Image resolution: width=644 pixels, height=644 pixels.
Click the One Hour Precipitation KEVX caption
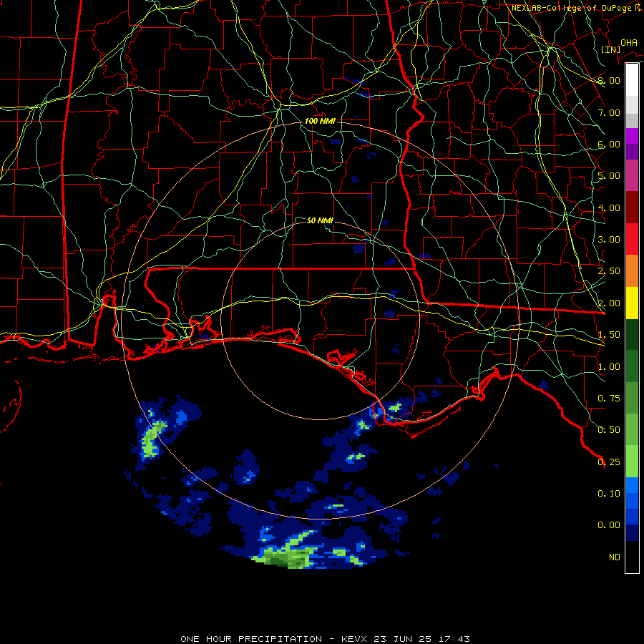326,639
